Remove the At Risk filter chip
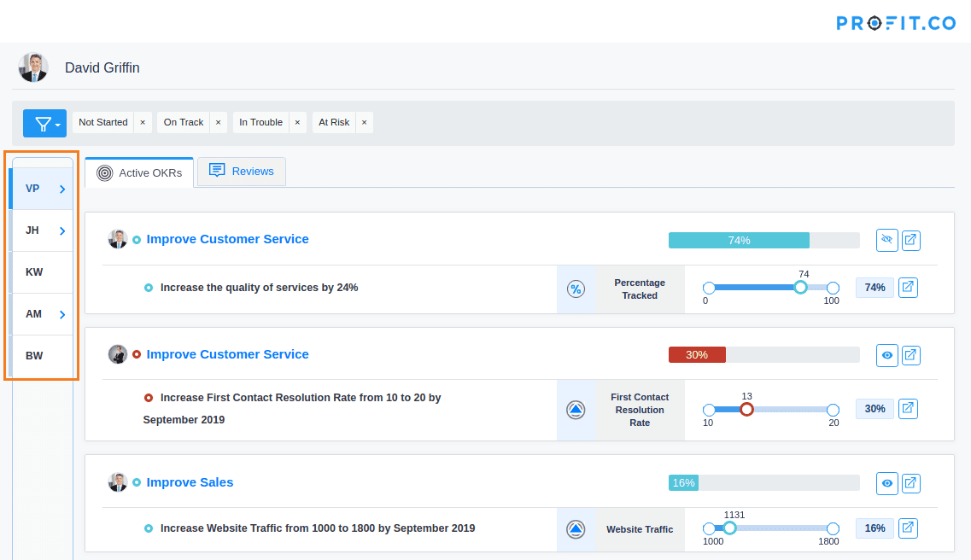 pyautogui.click(x=364, y=122)
